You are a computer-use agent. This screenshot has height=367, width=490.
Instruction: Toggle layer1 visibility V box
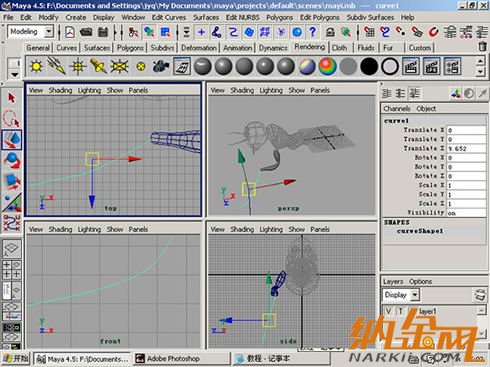389,311
